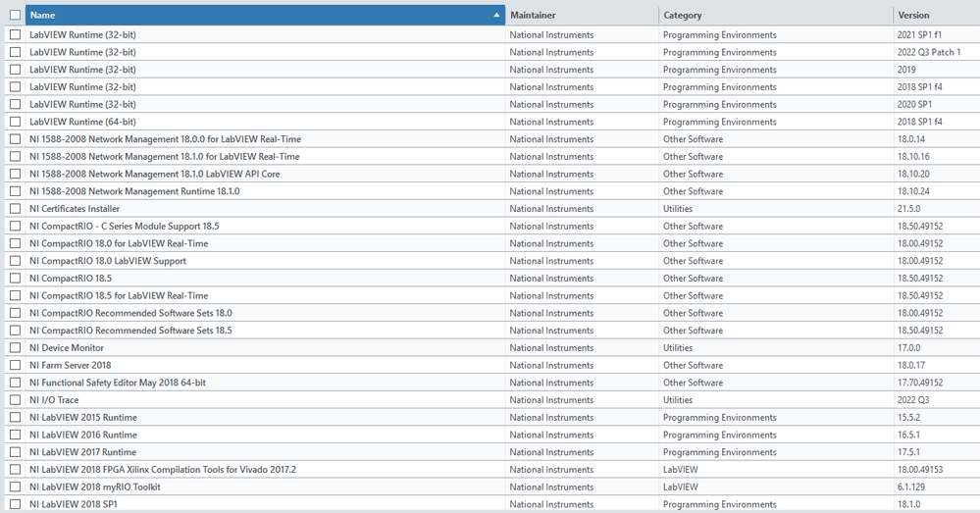The width and height of the screenshot is (980, 513).
Task: Check the box for NI 1588-2008 Network Management 18.1.0 for LabVIEW Real-Time
Action: (15, 157)
